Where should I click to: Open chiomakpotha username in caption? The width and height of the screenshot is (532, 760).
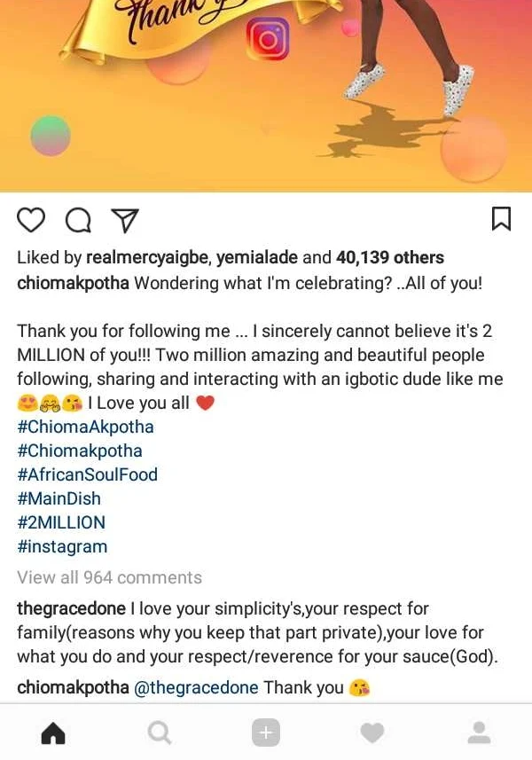point(73,284)
